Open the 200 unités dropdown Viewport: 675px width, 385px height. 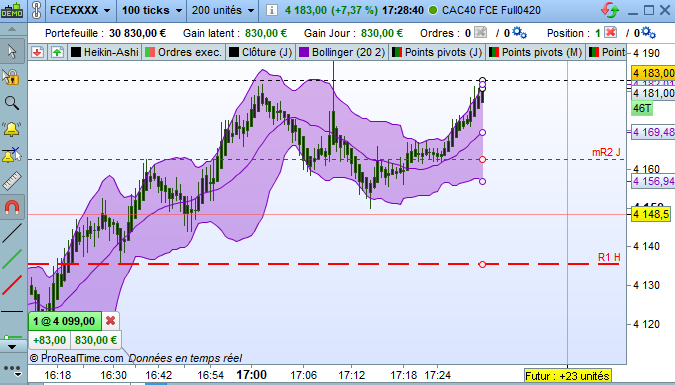pyautogui.click(x=223, y=10)
